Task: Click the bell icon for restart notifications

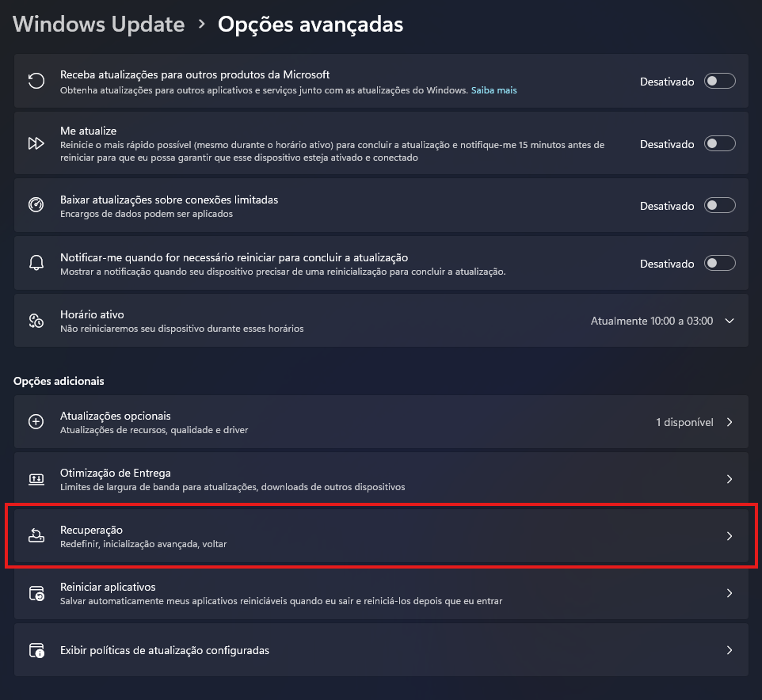Action: point(36,263)
